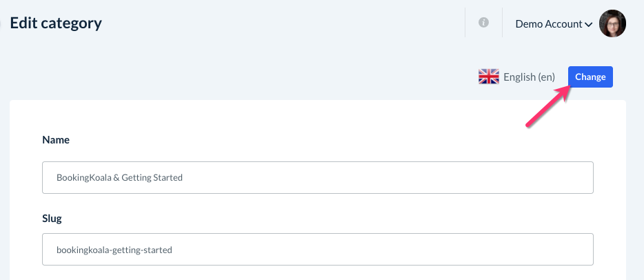The width and height of the screenshot is (644, 280).
Task: Click the UK flag language icon
Action: [x=488, y=77]
